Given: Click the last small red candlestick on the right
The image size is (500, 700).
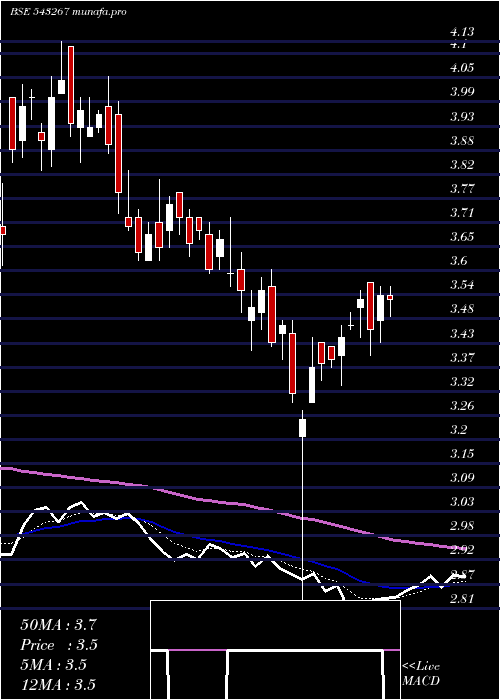Looking at the screenshot, I should tap(390, 297).
